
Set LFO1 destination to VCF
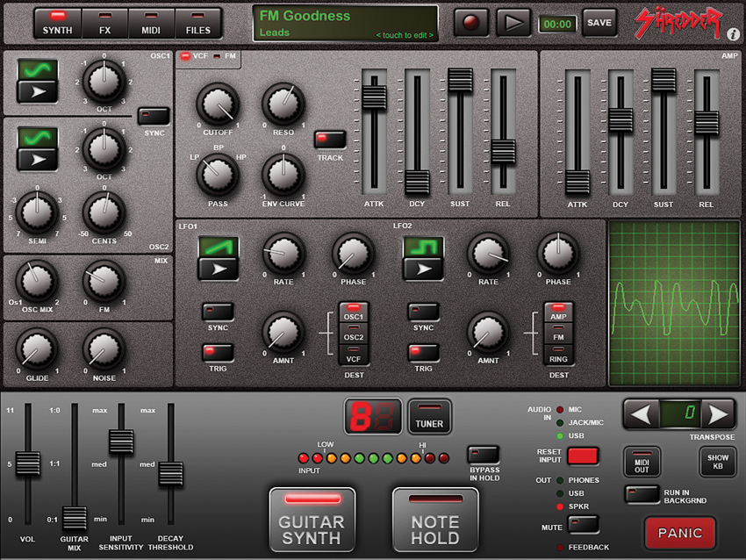tap(354, 355)
